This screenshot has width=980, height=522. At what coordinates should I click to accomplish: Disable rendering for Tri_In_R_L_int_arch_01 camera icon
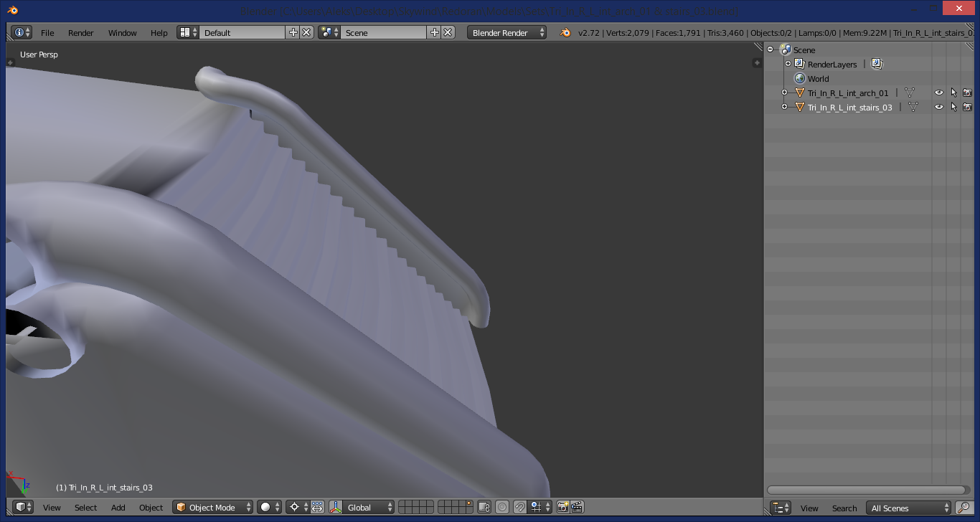967,92
